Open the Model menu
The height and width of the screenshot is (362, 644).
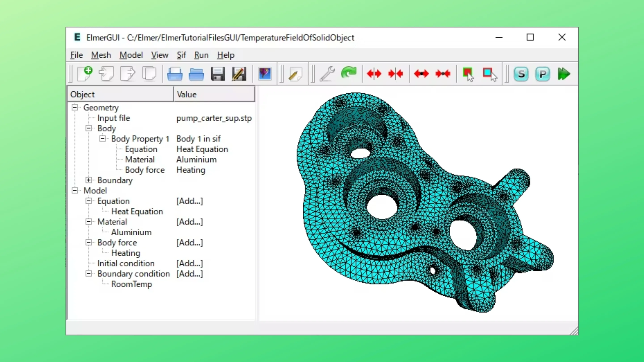(x=131, y=55)
